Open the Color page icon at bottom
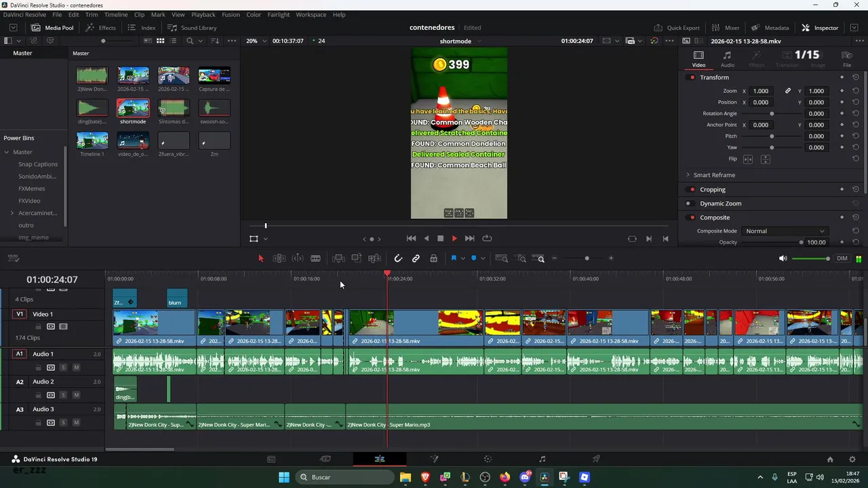The height and width of the screenshot is (488, 868). coord(488,459)
